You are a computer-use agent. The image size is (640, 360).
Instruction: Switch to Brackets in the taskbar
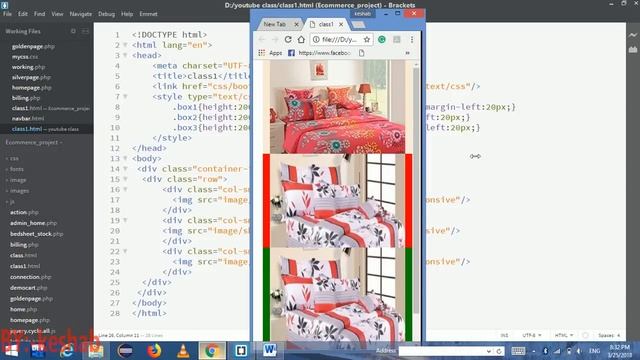tap(241, 351)
